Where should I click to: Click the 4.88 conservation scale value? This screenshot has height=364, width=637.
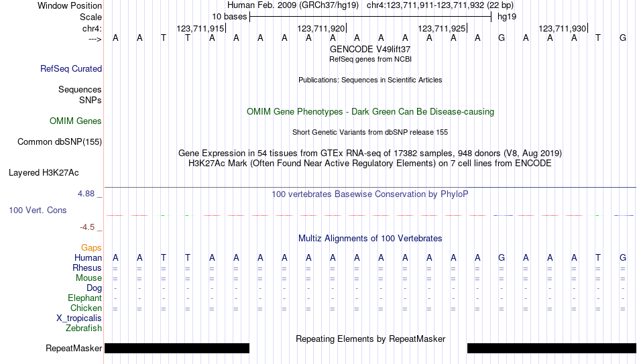click(86, 194)
